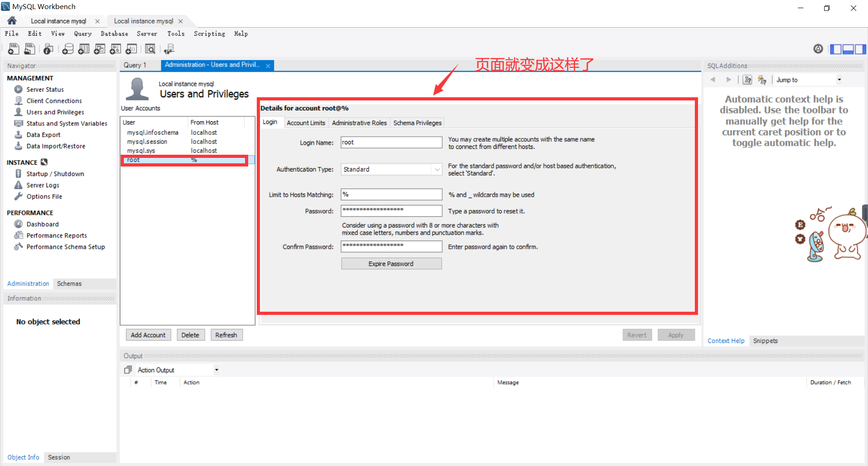
Task: Click the Refresh button
Action: [x=226, y=335]
